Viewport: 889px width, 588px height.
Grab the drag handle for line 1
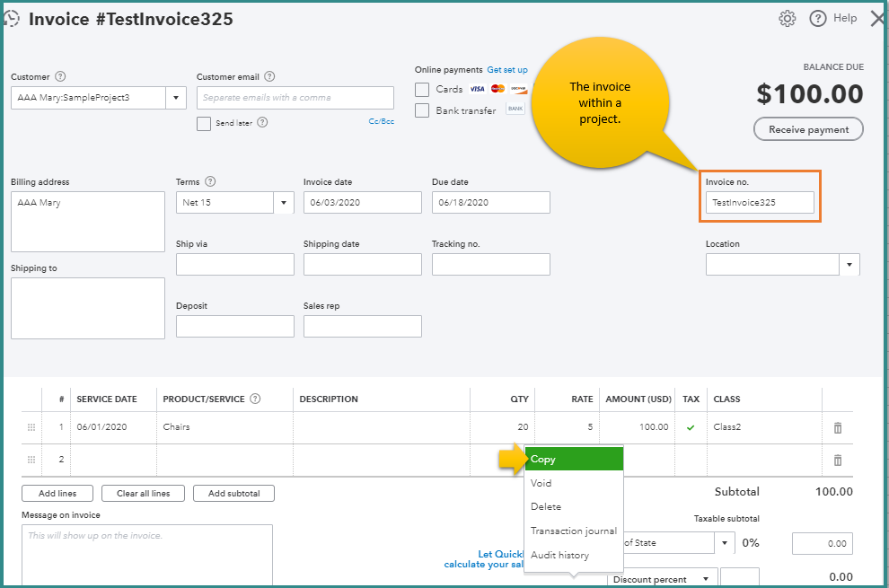click(x=31, y=427)
